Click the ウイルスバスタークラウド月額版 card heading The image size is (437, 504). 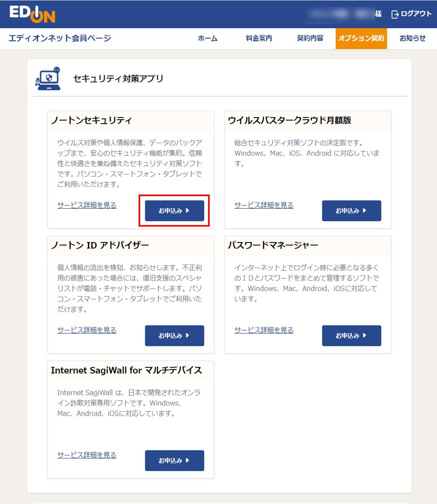coord(289,120)
